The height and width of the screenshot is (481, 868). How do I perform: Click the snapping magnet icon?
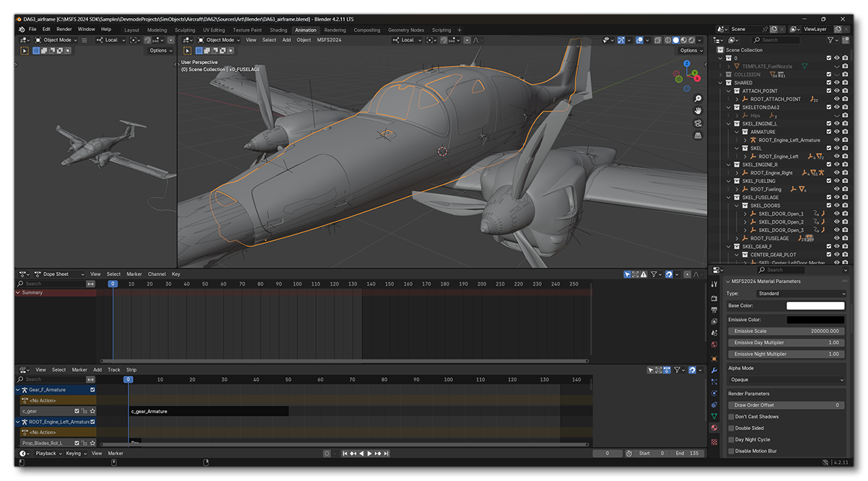click(x=442, y=40)
